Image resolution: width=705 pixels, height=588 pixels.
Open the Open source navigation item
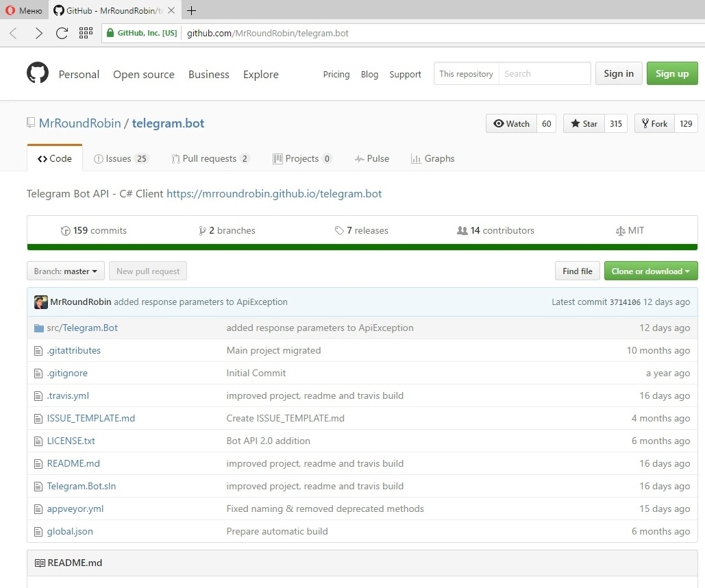pos(143,74)
